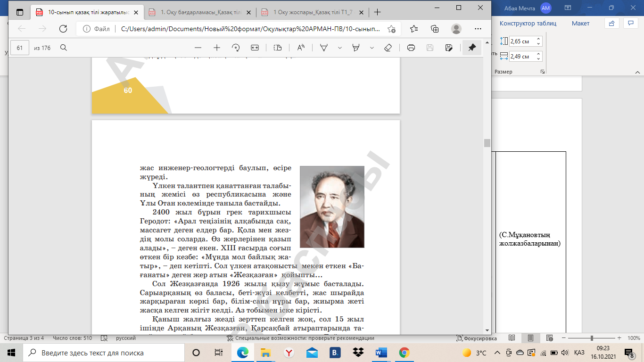Open the Макет ribbon tab in Word
Viewport: 644px width, 362px height.
click(x=580, y=23)
